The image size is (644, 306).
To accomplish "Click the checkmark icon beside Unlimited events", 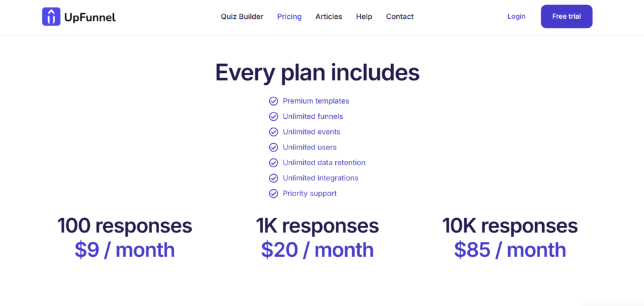I will tap(274, 132).
